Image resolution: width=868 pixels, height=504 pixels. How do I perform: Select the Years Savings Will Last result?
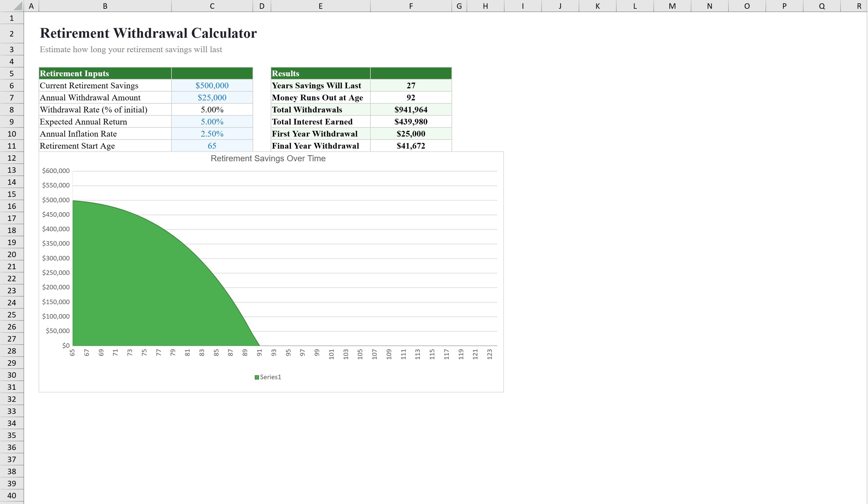[410, 85]
